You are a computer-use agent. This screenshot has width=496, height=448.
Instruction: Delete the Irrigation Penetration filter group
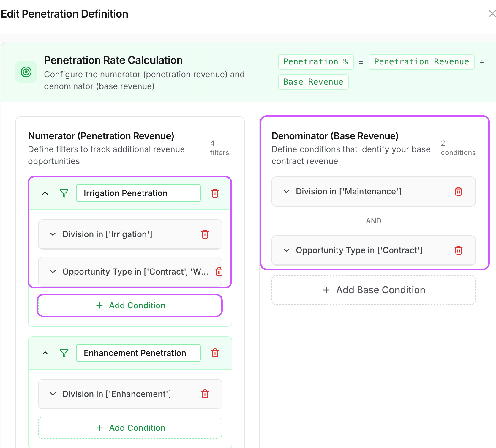pos(215,193)
